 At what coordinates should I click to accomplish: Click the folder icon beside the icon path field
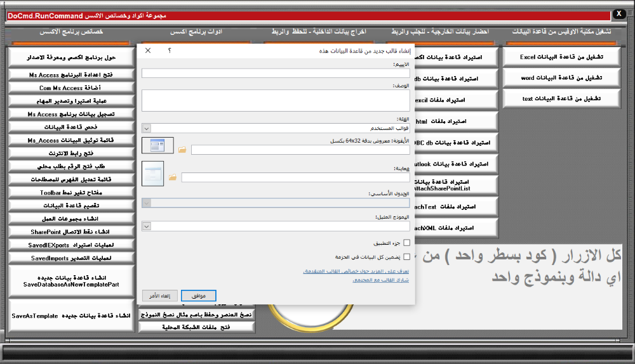[182, 150]
